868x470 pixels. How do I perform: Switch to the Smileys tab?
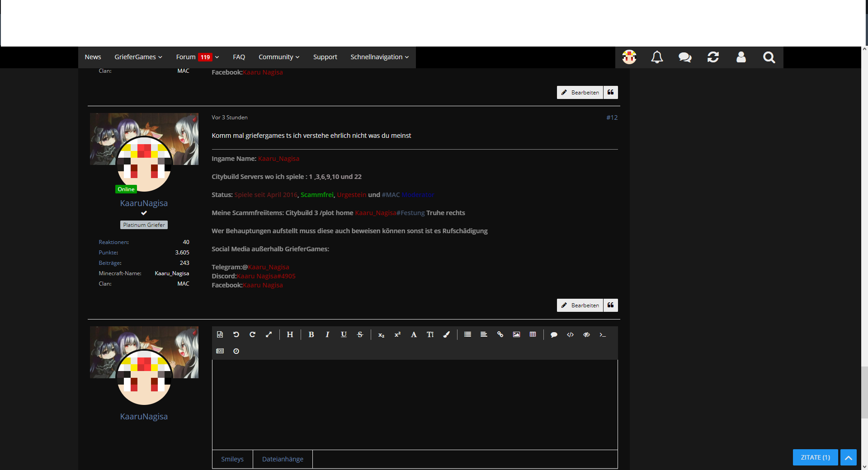(x=232, y=459)
